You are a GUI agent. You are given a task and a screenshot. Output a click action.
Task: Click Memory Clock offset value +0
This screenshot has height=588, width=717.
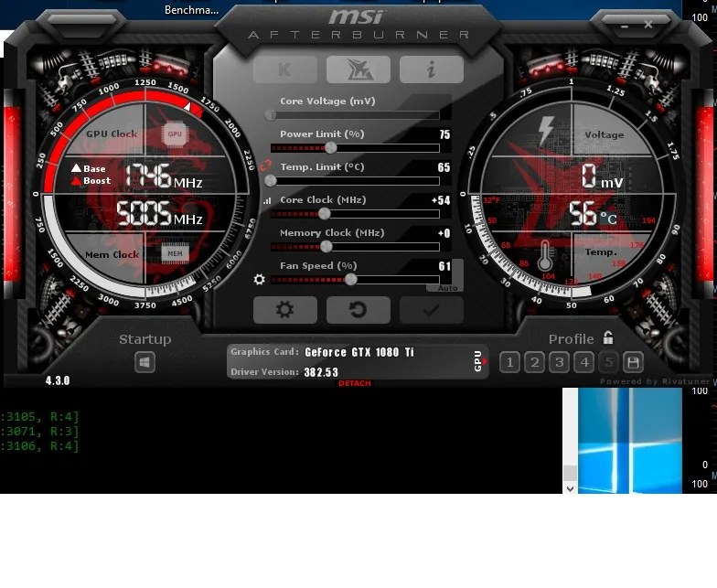444,234
